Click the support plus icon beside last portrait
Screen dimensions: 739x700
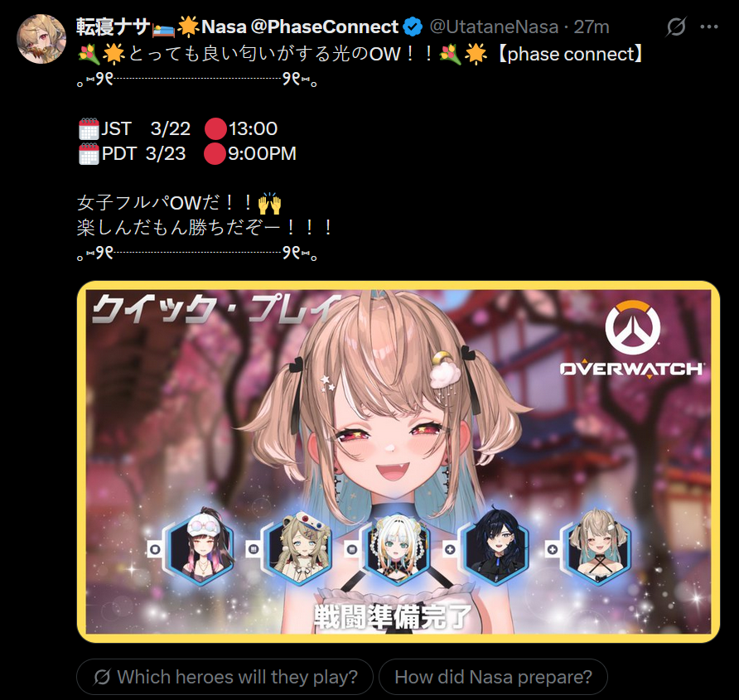[x=553, y=549]
